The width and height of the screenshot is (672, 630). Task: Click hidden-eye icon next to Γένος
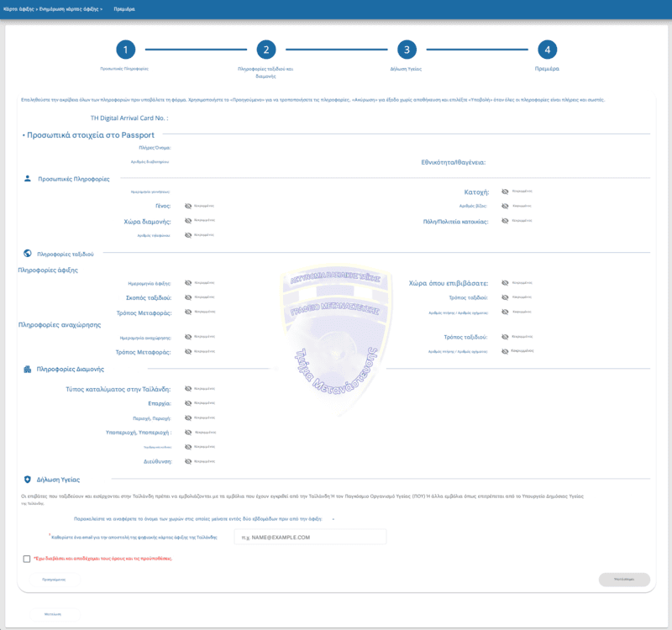tap(187, 206)
